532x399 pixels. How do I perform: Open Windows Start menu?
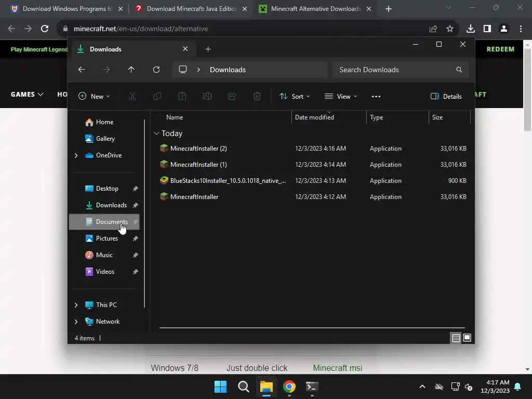point(220,387)
